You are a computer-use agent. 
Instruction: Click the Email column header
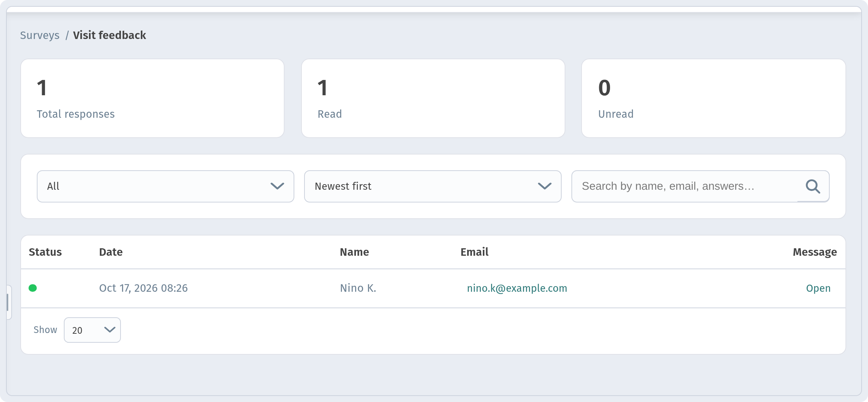tap(474, 252)
